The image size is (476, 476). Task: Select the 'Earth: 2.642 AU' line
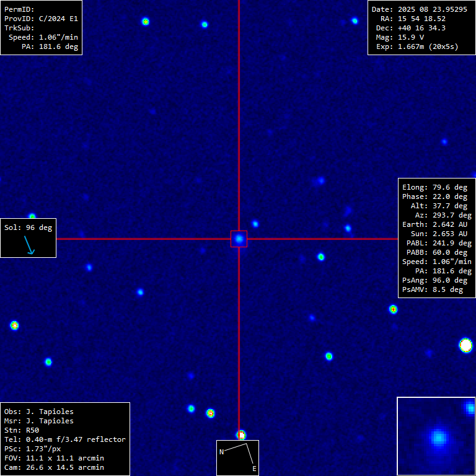click(x=434, y=224)
